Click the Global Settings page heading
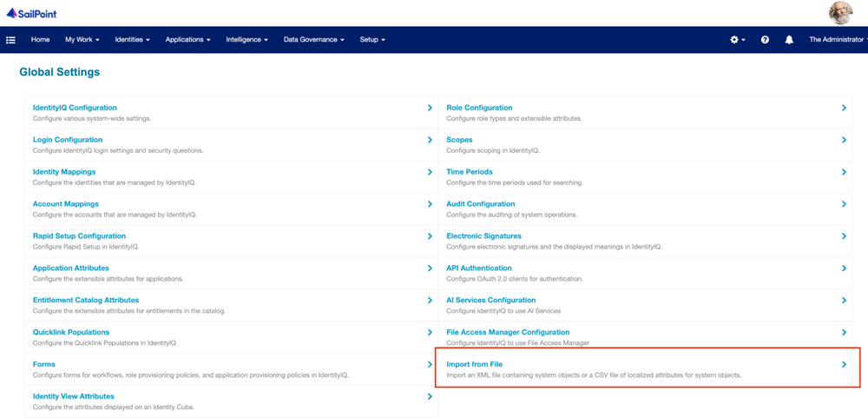This screenshot has width=868, height=418. 59,72
